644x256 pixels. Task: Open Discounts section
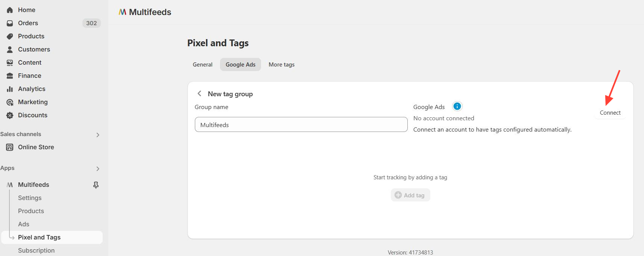tap(33, 115)
